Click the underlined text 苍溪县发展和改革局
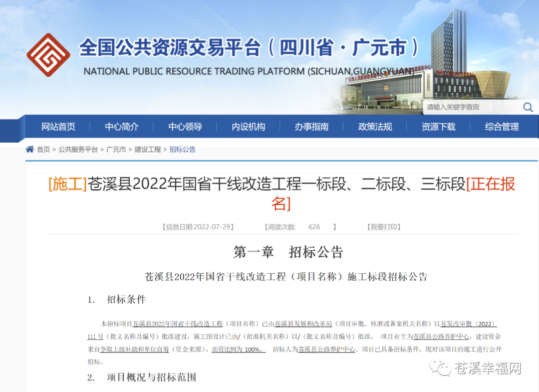 303,324
